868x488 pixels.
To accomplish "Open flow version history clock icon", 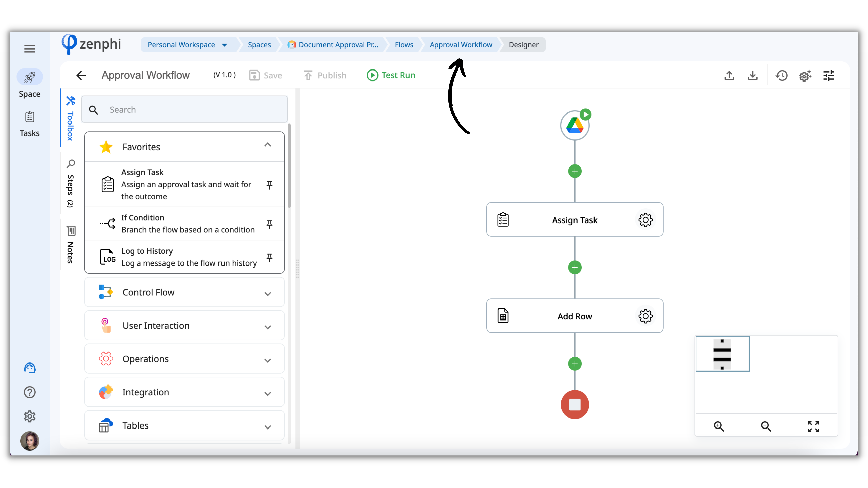I will pyautogui.click(x=781, y=75).
